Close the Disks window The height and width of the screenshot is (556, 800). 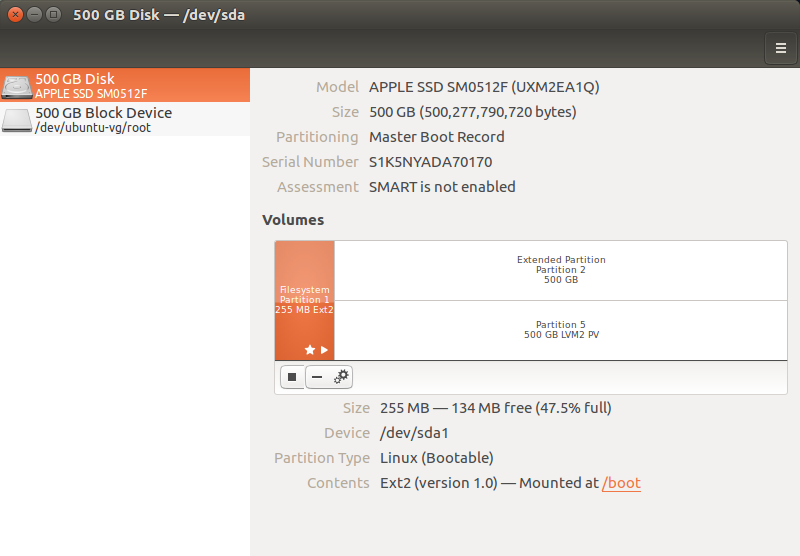[15, 15]
